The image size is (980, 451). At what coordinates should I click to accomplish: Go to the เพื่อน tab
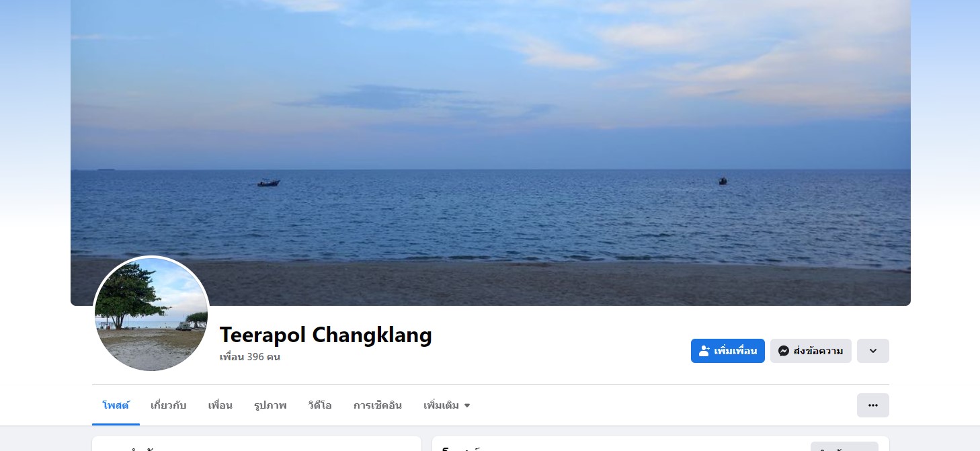220,405
